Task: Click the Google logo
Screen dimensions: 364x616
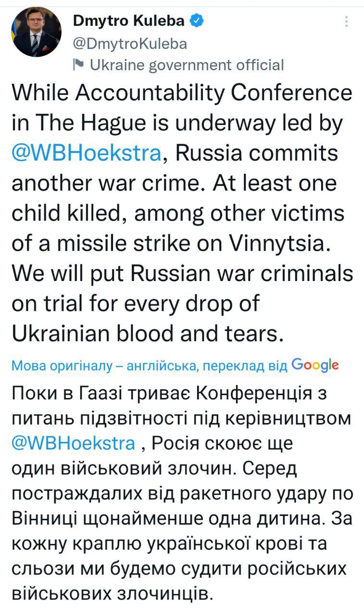Action: 315,365
